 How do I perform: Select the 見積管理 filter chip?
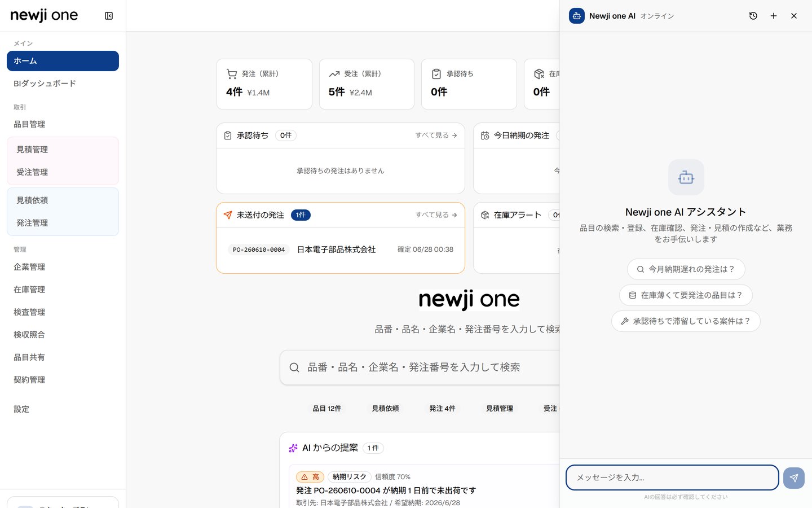pos(500,409)
